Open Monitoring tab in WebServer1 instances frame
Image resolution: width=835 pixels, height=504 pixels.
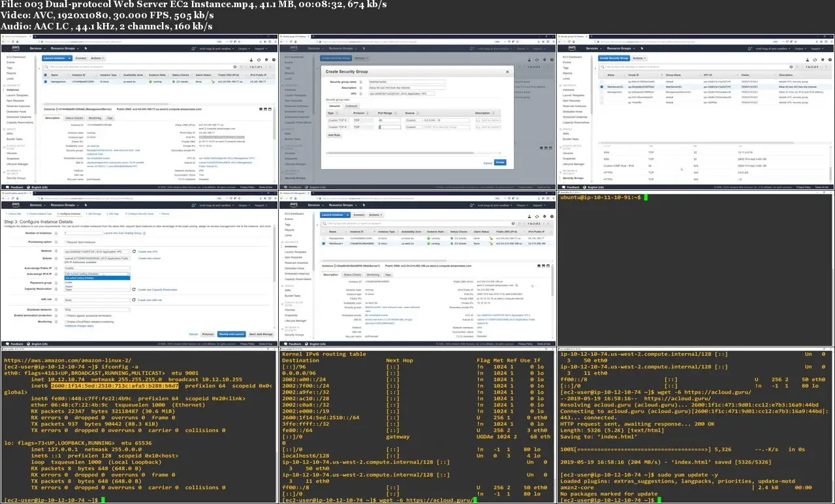(x=373, y=275)
